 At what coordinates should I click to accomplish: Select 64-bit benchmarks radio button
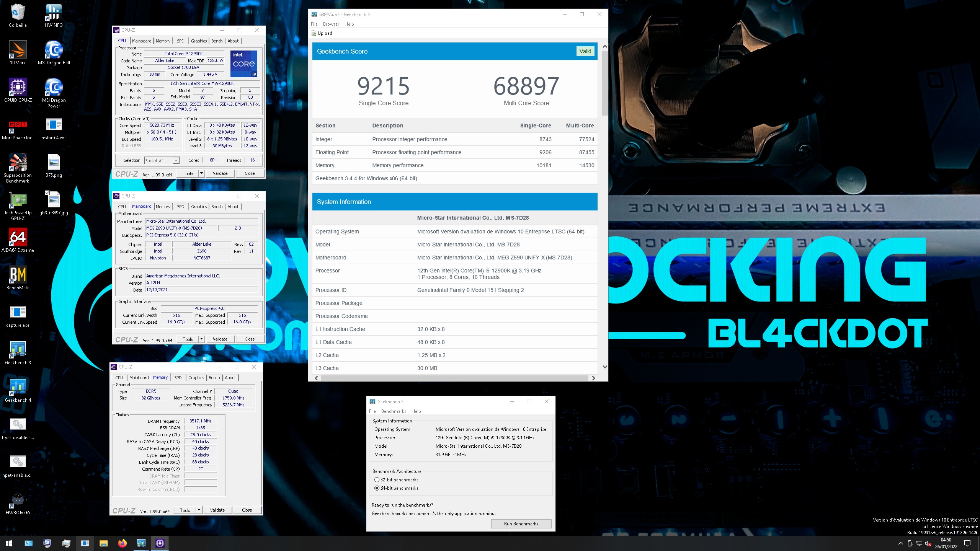[377, 488]
